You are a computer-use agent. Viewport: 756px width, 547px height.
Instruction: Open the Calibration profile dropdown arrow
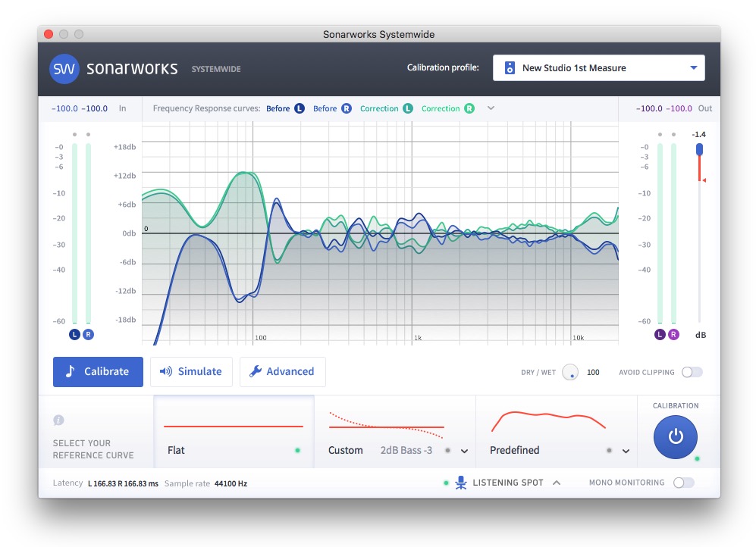pos(693,68)
